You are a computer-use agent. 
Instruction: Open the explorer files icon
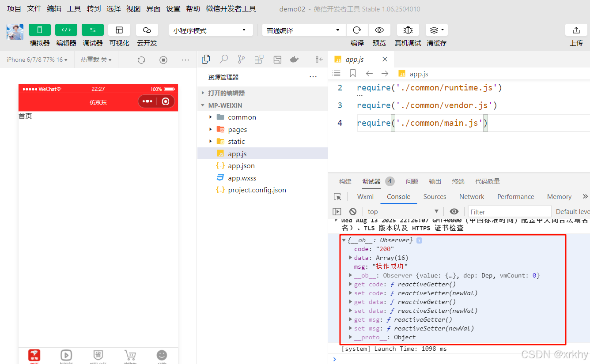point(206,60)
